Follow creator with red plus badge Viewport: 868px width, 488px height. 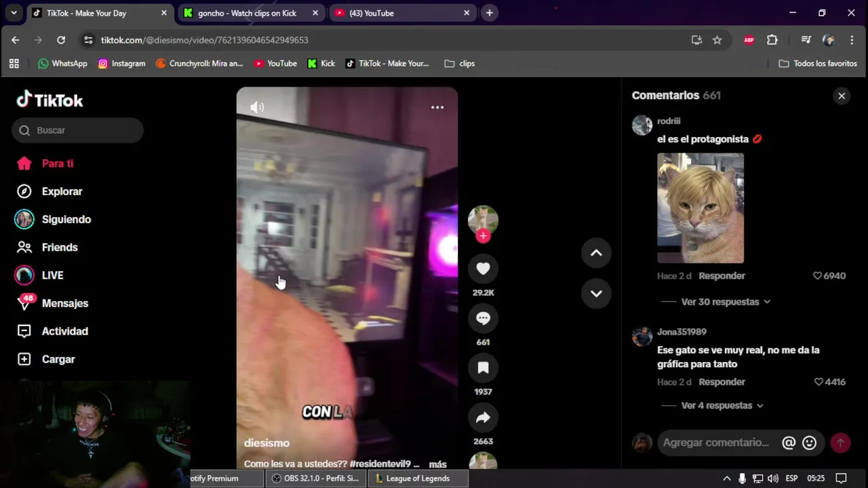point(483,236)
